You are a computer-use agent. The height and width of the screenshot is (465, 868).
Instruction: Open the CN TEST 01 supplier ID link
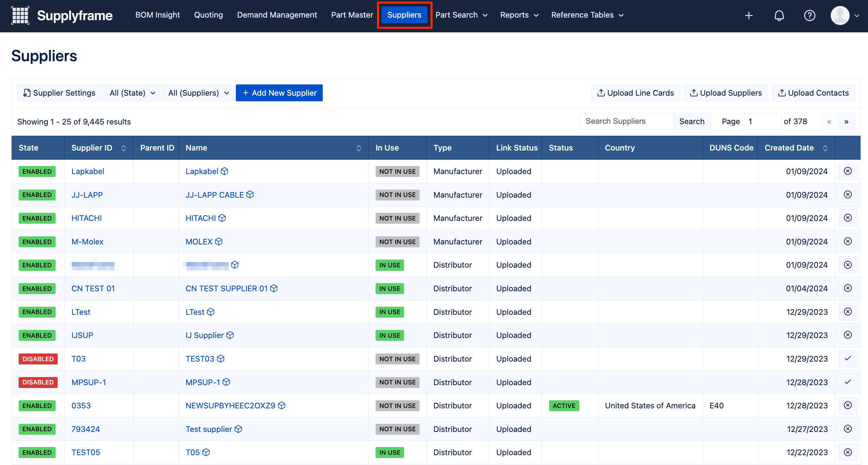point(93,288)
